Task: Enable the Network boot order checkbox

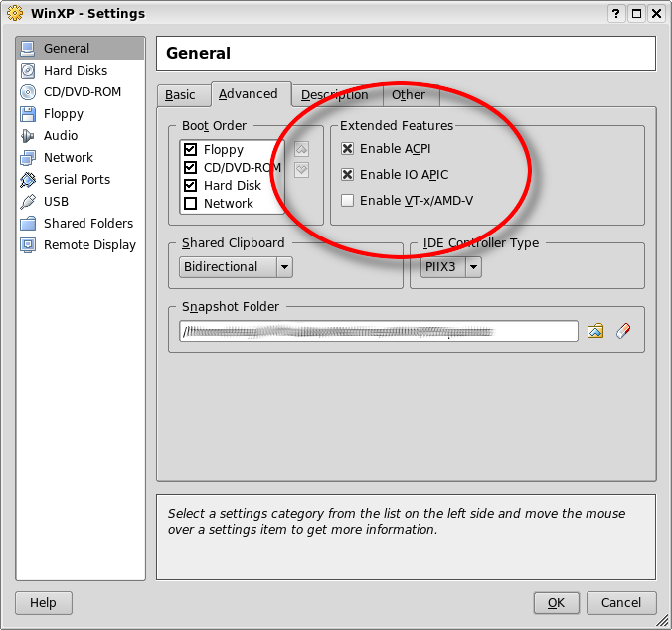Action: click(190, 203)
